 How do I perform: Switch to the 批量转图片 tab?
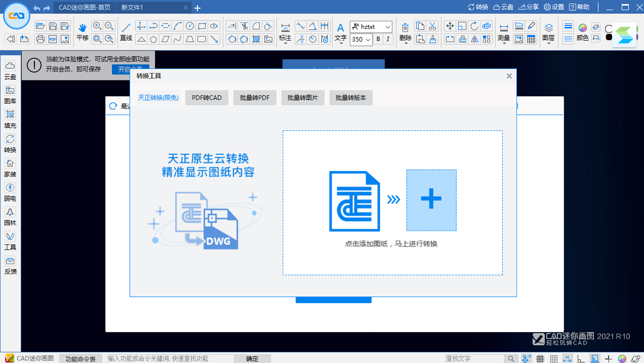[x=303, y=98]
